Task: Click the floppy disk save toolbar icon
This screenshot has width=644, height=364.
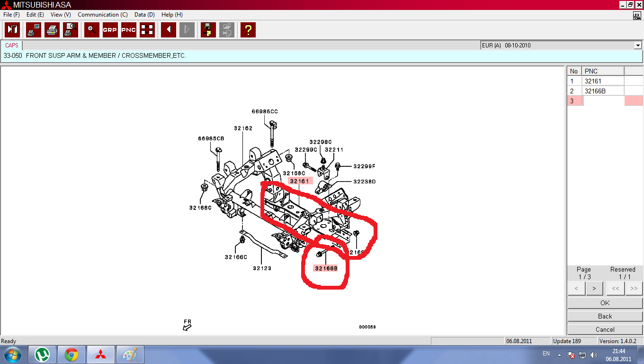Action: point(208,30)
